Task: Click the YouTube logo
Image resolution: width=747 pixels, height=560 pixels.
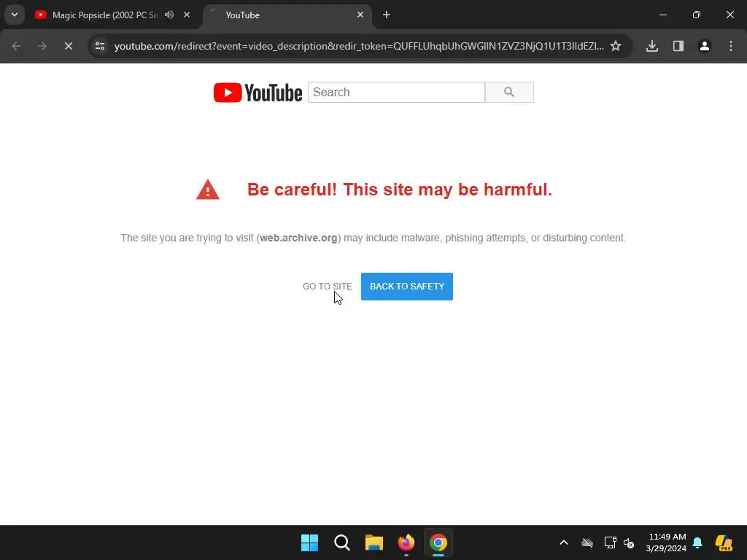Action: tap(258, 93)
